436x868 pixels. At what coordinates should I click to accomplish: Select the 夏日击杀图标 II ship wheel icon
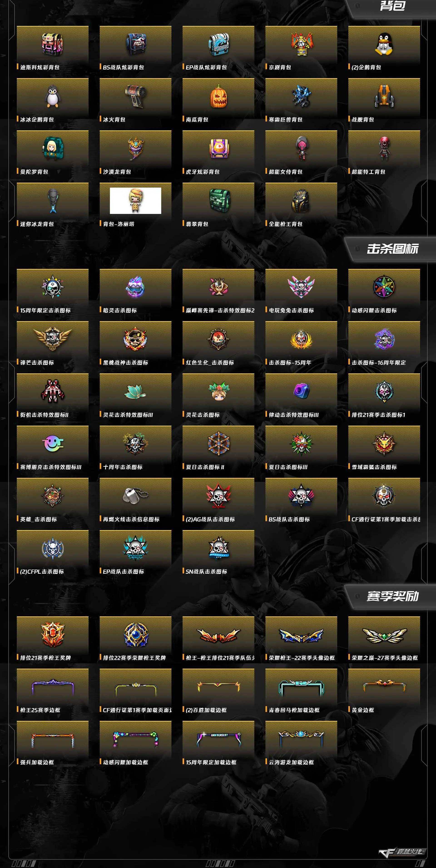pyautogui.click(x=218, y=444)
